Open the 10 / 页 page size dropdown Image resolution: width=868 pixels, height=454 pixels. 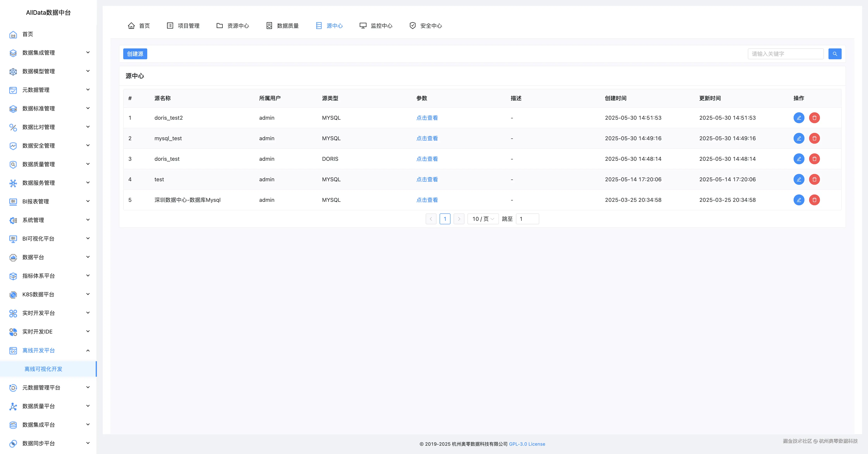pos(482,219)
